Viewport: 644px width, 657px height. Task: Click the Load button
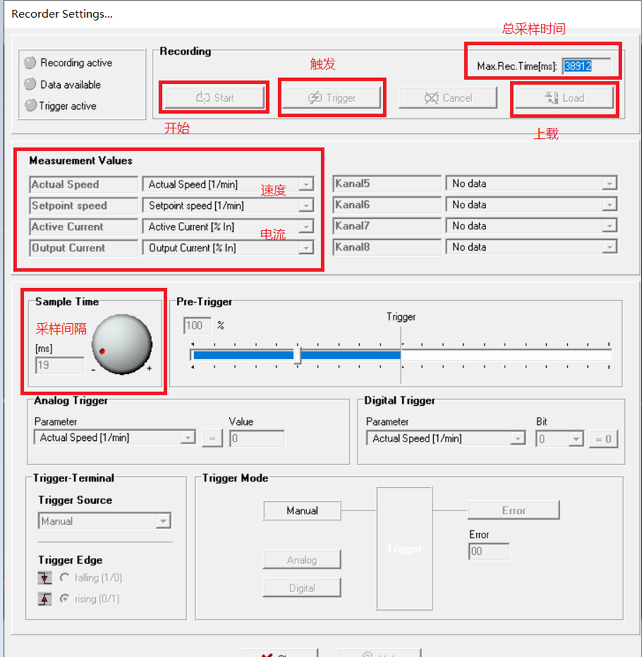(x=564, y=98)
